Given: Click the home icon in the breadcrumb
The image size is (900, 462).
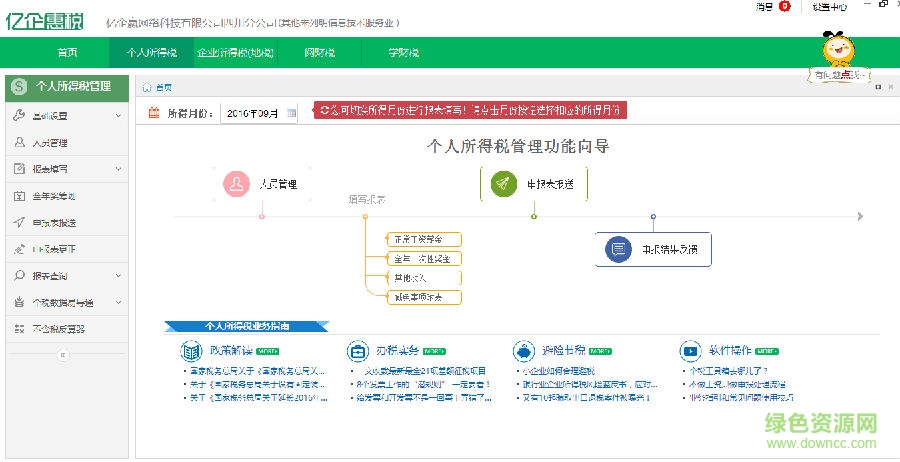Looking at the screenshot, I should pyautogui.click(x=147, y=87).
